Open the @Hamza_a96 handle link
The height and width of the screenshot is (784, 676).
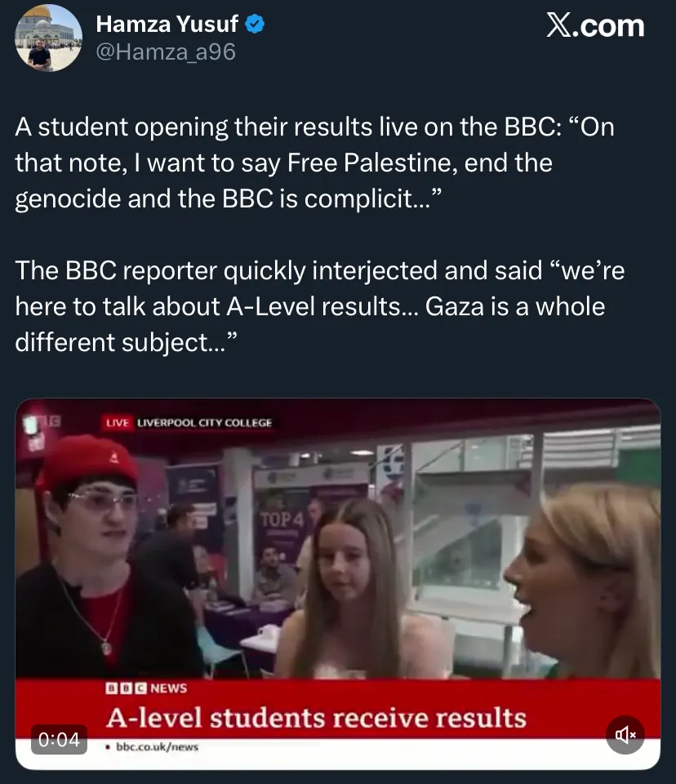point(166,52)
